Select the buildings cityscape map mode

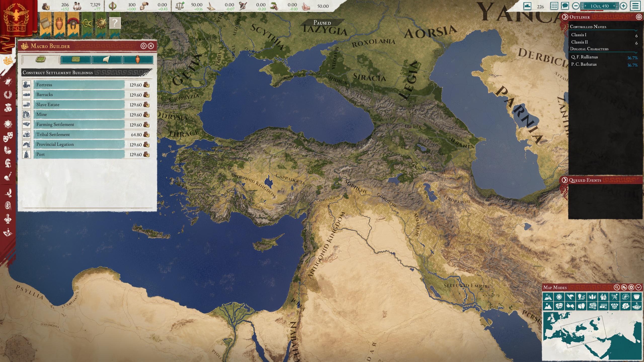tap(592, 306)
